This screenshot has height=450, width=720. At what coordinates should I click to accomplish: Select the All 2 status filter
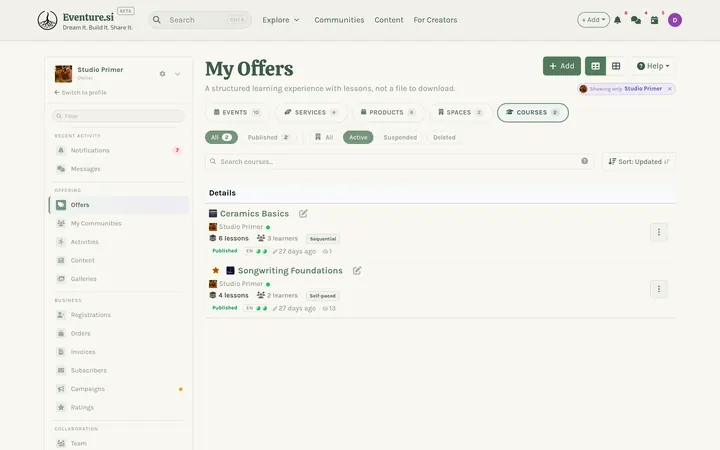coord(221,137)
